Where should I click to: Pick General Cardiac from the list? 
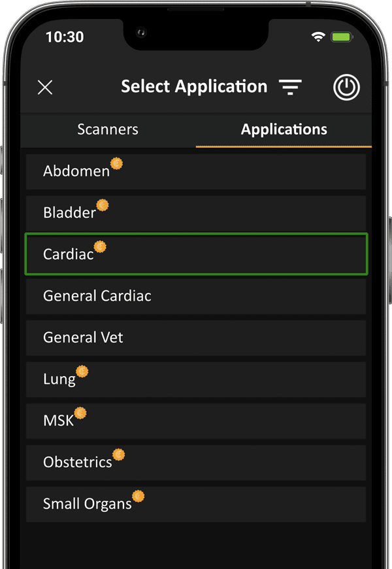[x=196, y=296]
